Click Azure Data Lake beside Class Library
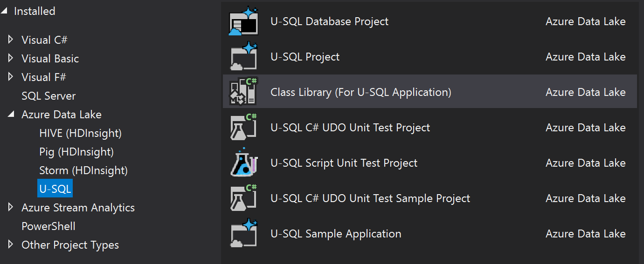Image resolution: width=644 pixels, height=264 pixels. [x=586, y=92]
